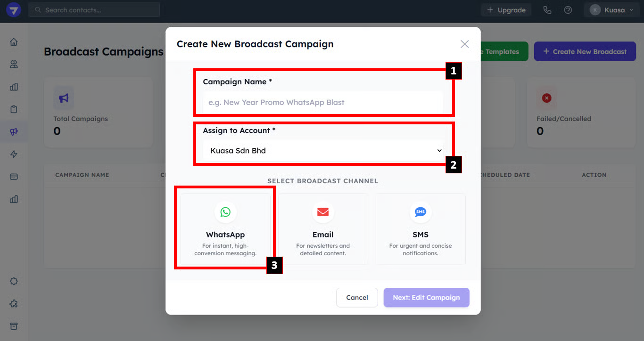Open the contacts icon in sidebar
This screenshot has height=341, width=644.
pos(14,65)
